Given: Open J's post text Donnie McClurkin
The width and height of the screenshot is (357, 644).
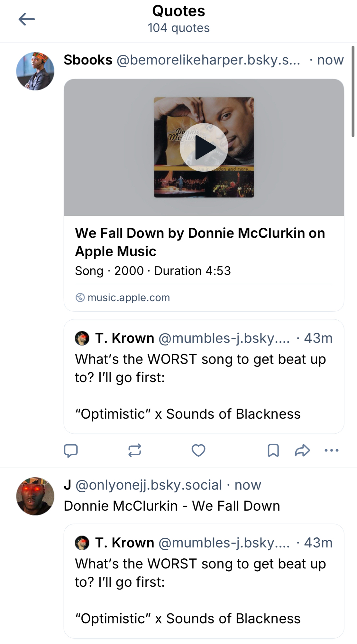Looking at the screenshot, I should coord(172,506).
